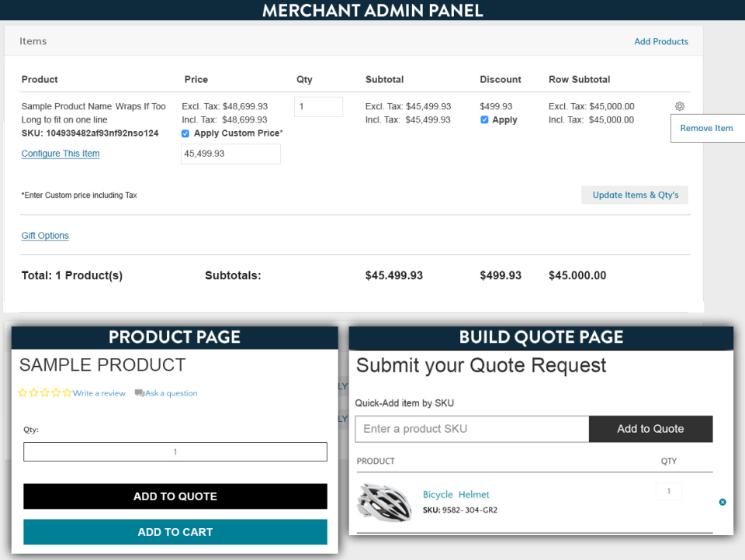
Task: Click the star rating icons on product page
Action: [x=45, y=393]
